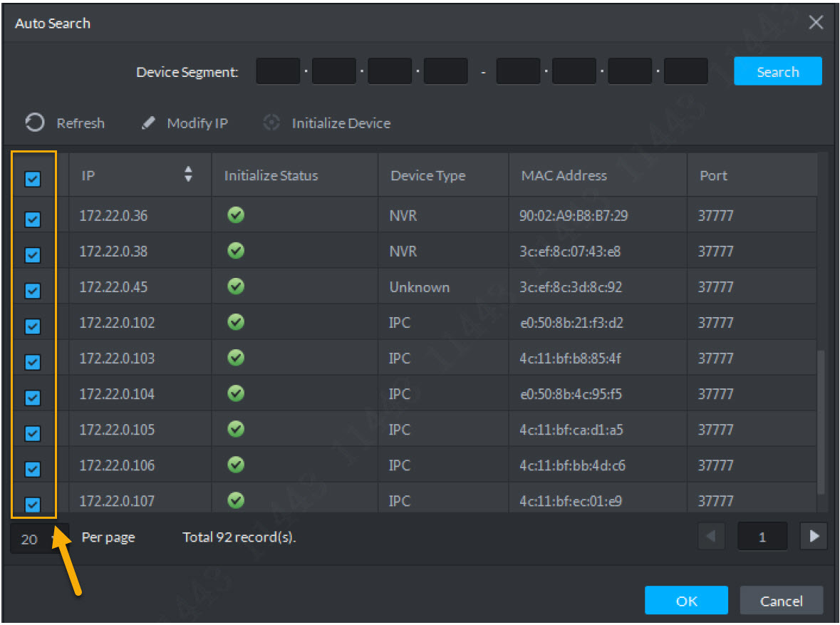Viewport: 840px width, 625px height.
Task: Click the fourth start-segment octet field
Action: click(x=446, y=71)
